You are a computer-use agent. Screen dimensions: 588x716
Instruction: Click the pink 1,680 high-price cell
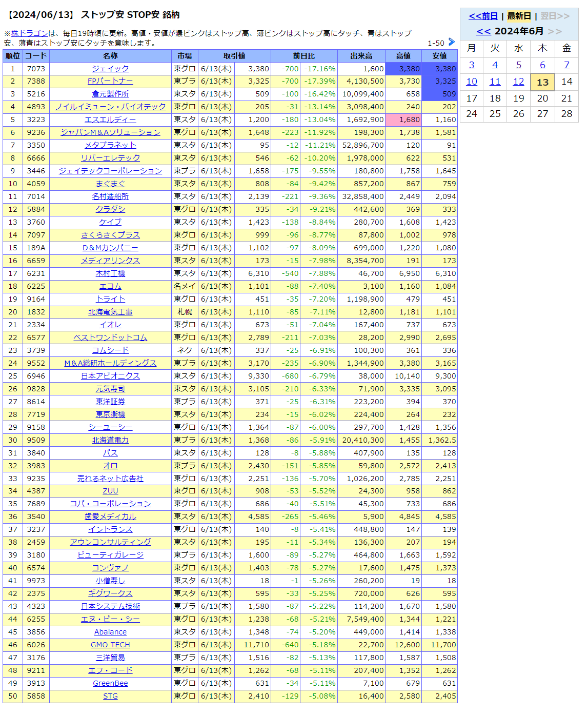[403, 120]
